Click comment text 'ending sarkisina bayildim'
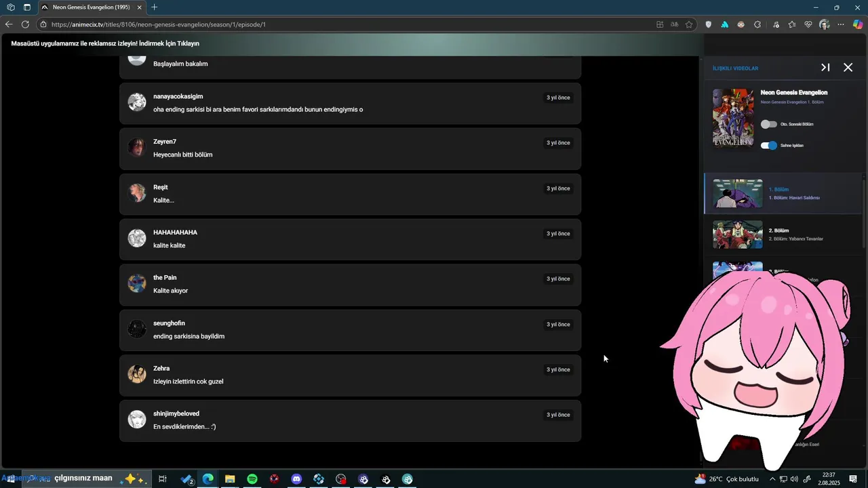Image resolution: width=868 pixels, height=488 pixels. click(x=189, y=336)
